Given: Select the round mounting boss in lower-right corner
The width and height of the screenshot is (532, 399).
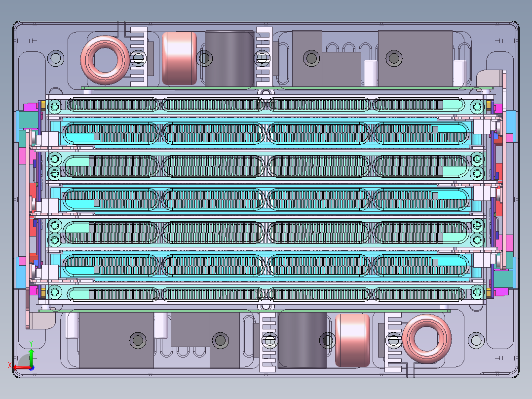Looking at the screenshot, I should pos(476,340).
